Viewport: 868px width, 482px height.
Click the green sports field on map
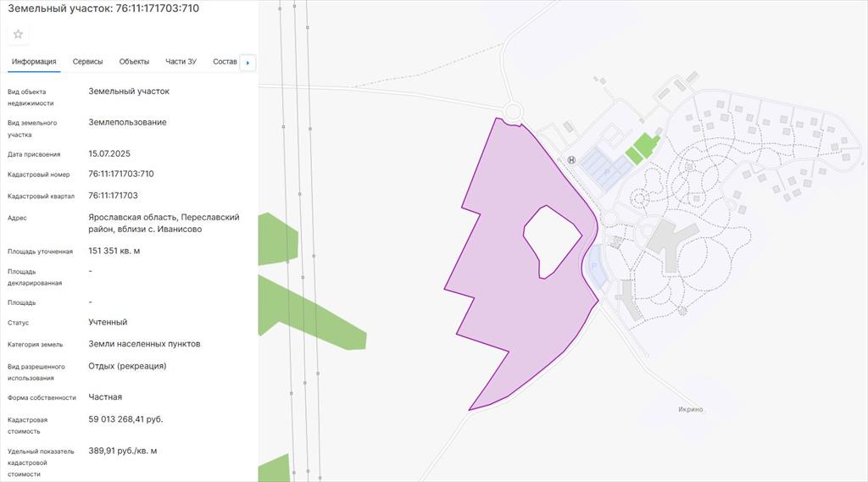click(x=641, y=147)
